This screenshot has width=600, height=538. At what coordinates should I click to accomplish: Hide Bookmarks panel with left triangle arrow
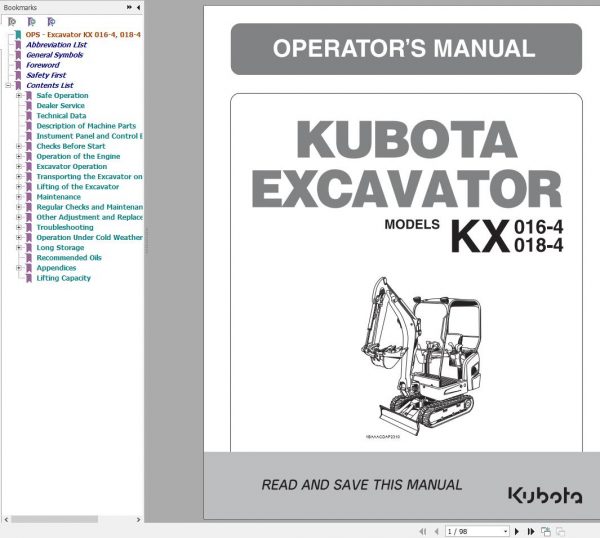tap(138, 7)
